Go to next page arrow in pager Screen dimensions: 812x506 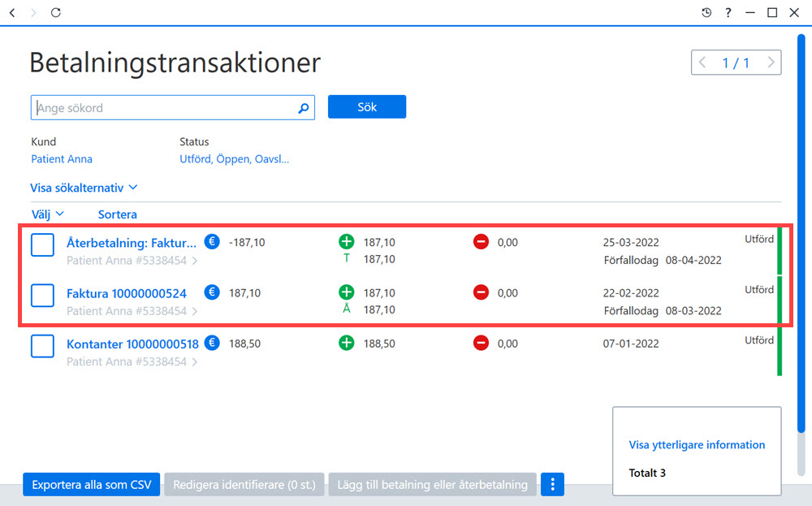[771, 63]
